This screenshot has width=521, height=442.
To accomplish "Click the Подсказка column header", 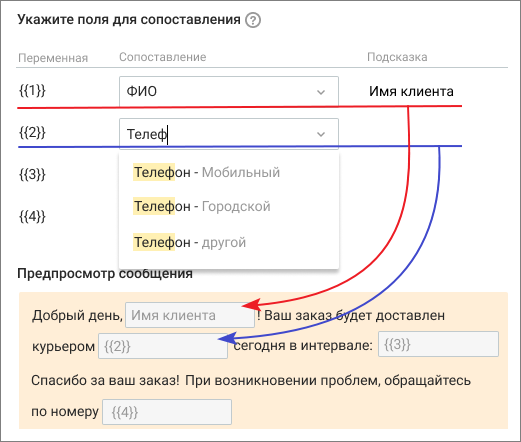I will pos(397,57).
